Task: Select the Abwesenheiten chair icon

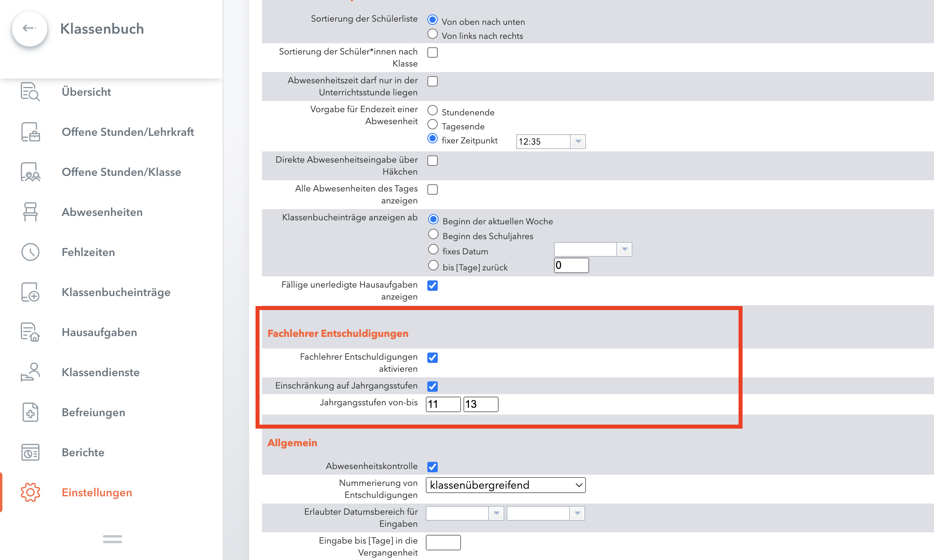Action: click(30, 212)
